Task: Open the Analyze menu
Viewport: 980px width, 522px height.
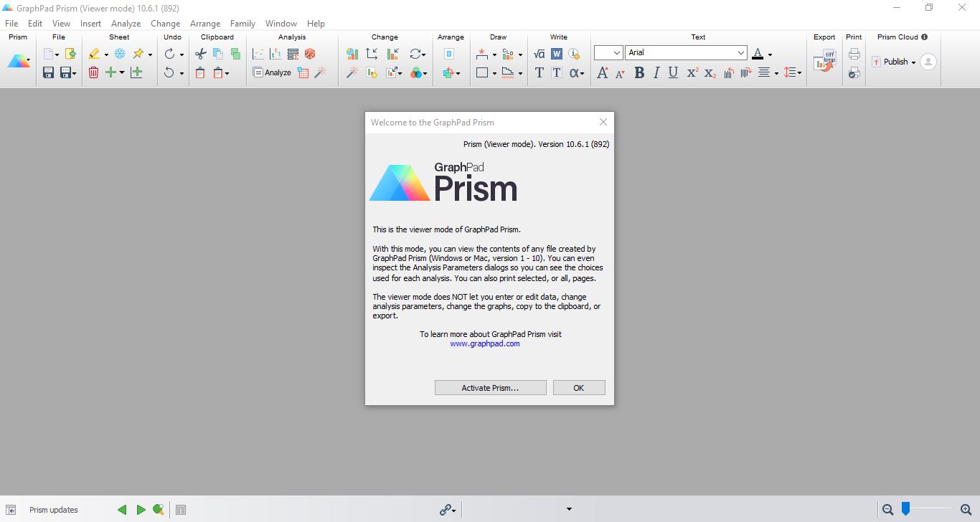Action: coord(126,24)
